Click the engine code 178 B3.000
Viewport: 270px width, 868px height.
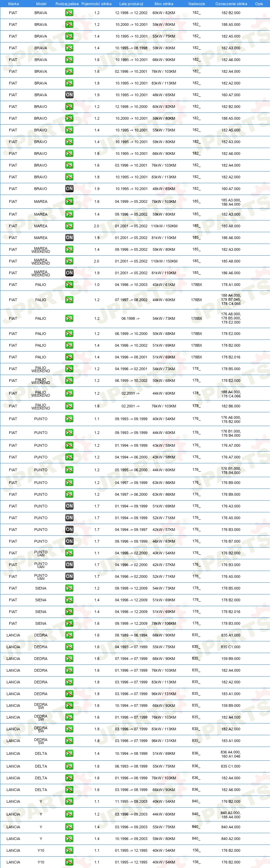click(x=231, y=623)
